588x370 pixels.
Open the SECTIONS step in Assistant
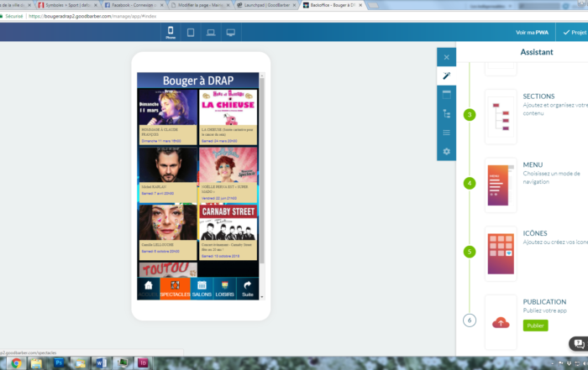538,96
